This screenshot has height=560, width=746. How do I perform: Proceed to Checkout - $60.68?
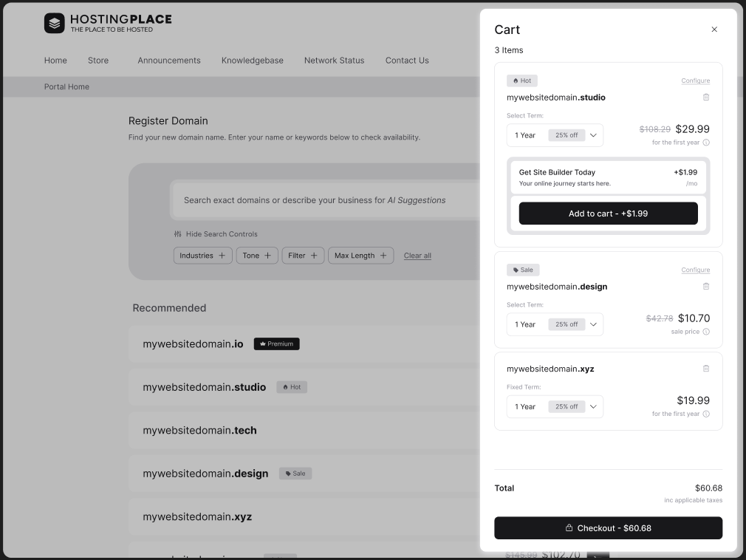click(608, 528)
